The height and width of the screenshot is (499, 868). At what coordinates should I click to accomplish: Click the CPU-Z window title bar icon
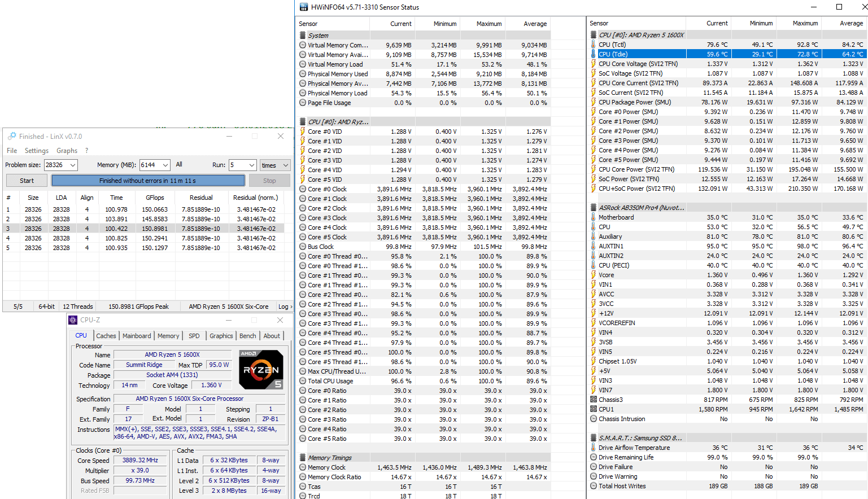(x=73, y=320)
